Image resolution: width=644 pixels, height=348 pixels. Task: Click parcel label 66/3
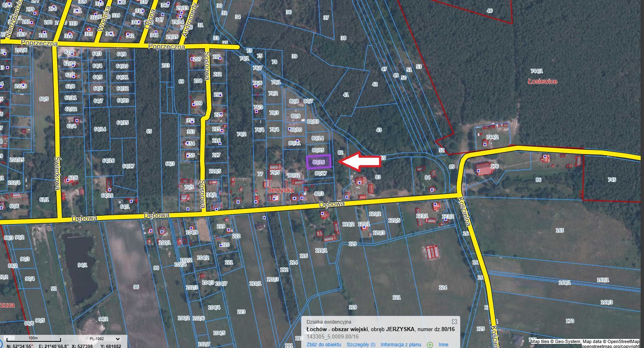[170, 163]
